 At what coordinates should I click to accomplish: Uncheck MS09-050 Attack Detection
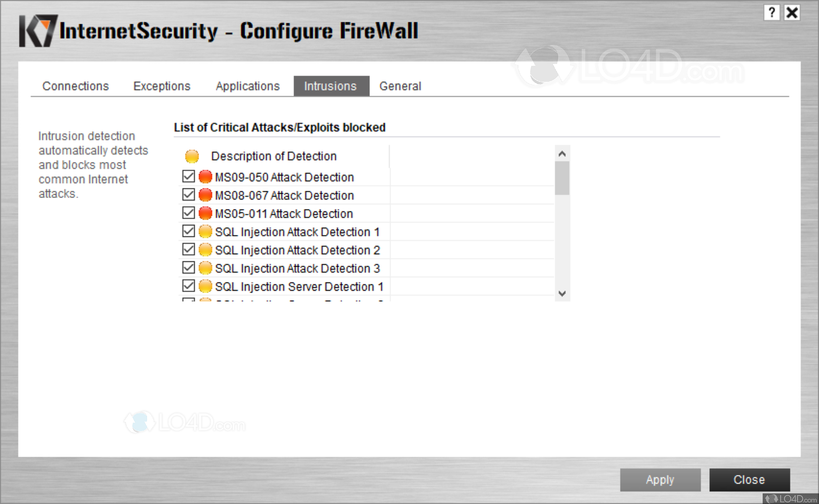(x=188, y=177)
